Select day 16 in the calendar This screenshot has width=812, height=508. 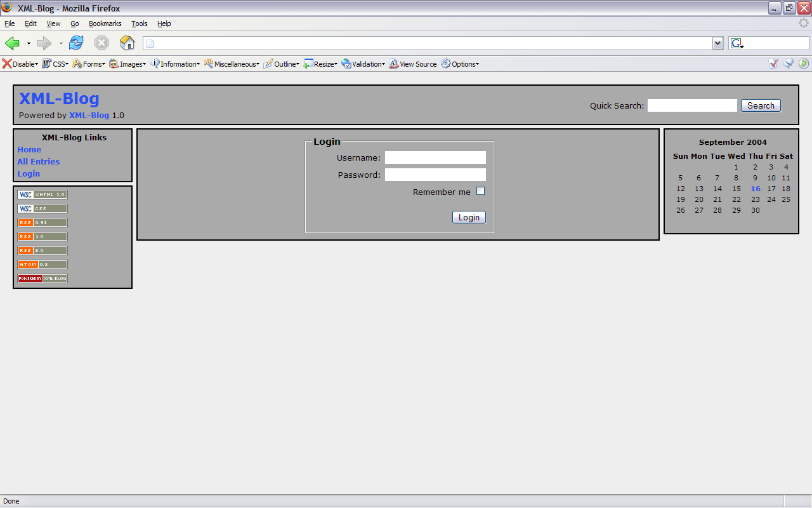click(755, 189)
